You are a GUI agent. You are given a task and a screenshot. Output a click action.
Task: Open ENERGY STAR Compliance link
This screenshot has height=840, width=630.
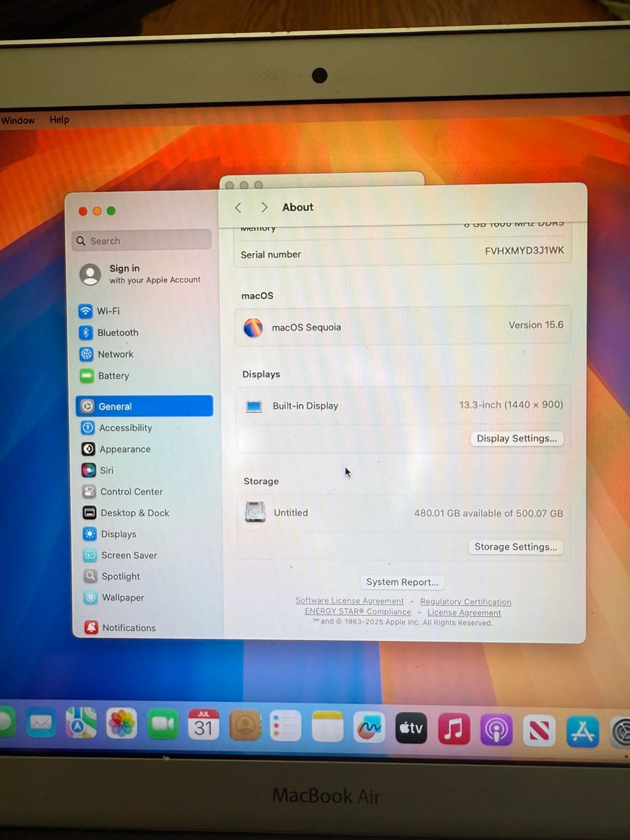tap(358, 611)
